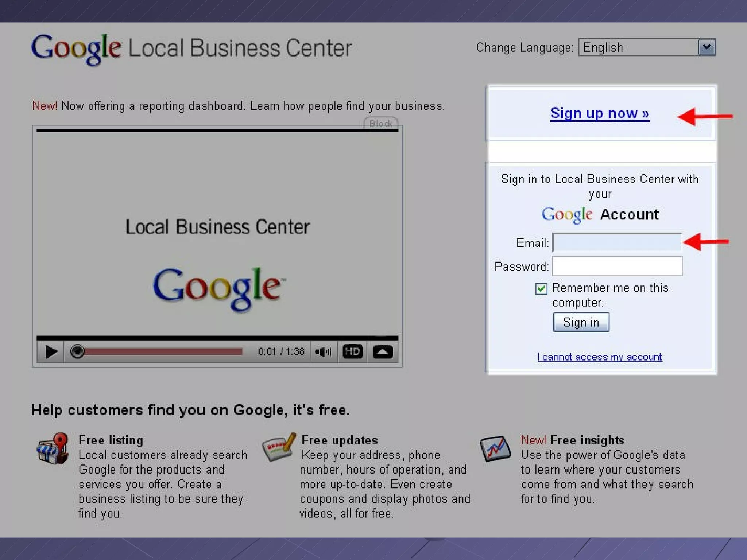Focus the Password input field
Image resolution: width=747 pixels, height=560 pixels.
[617, 266]
